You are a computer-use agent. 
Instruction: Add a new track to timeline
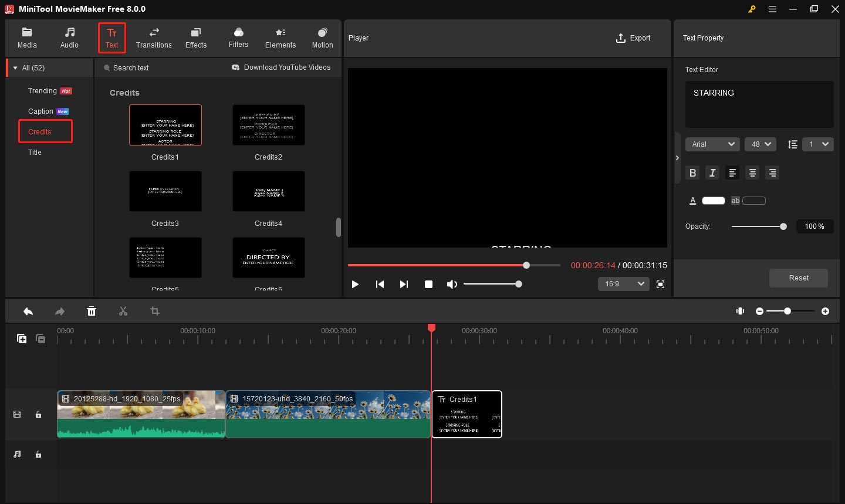22,339
